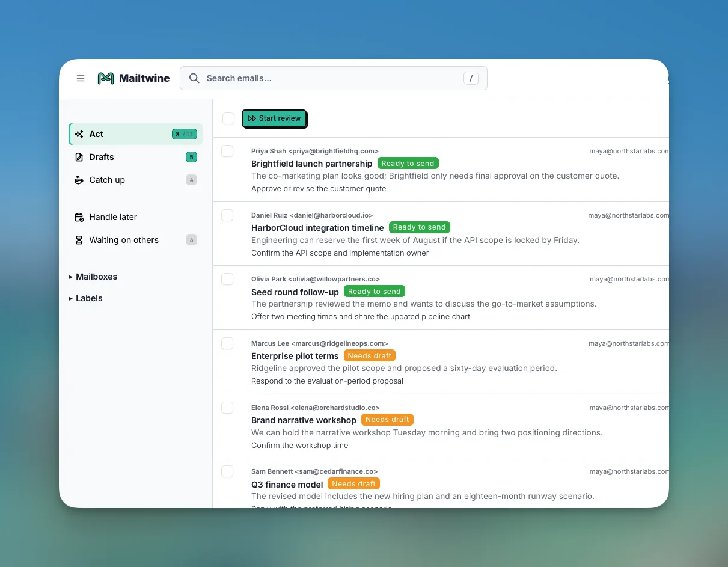728x567 pixels.
Task: Click "Confirm the API scope and implementation owner"
Action: [340, 253]
